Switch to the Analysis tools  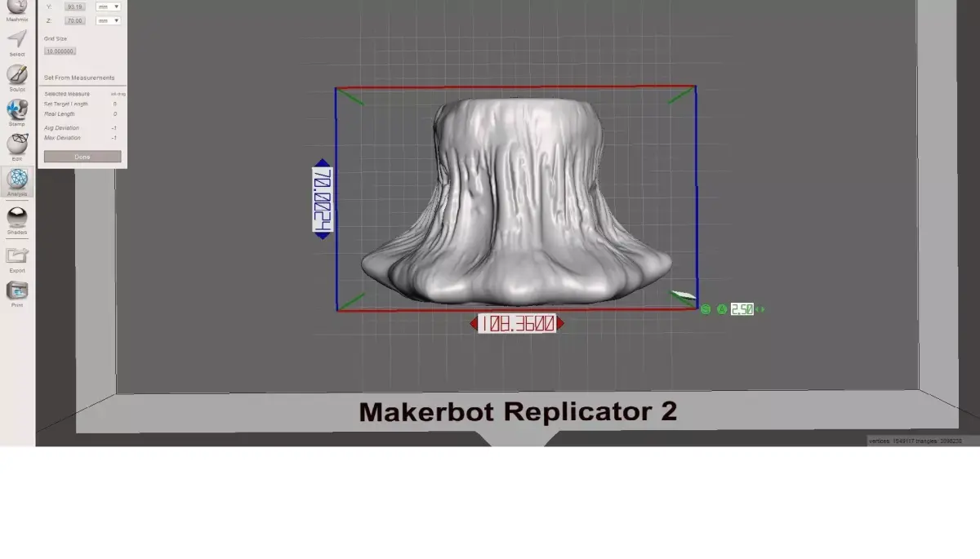click(17, 181)
